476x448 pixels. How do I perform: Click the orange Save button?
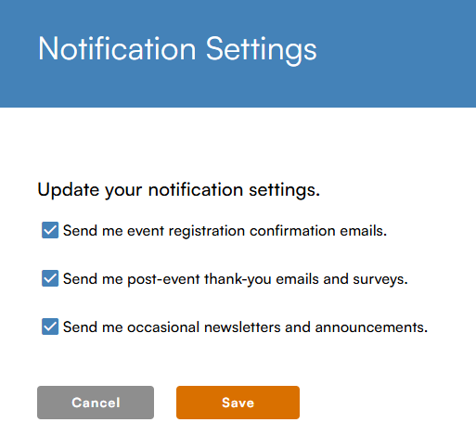[x=238, y=403]
